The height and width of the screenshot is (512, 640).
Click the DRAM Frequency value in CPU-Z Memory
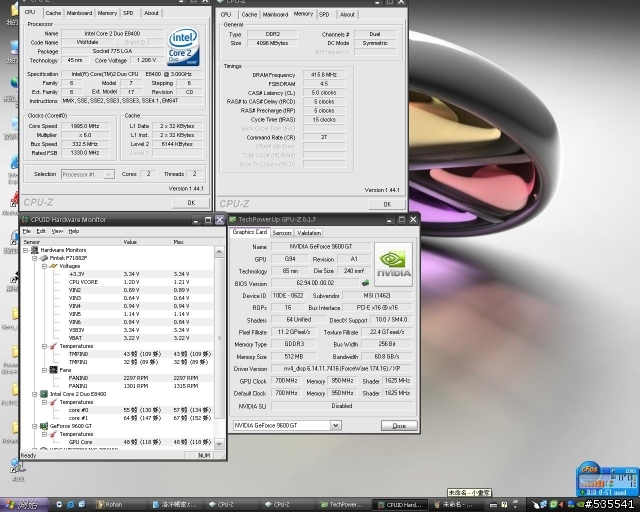[324, 75]
